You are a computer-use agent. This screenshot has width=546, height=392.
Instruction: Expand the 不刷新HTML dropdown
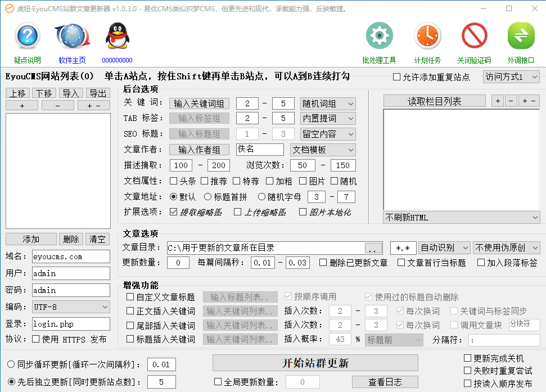click(462, 218)
